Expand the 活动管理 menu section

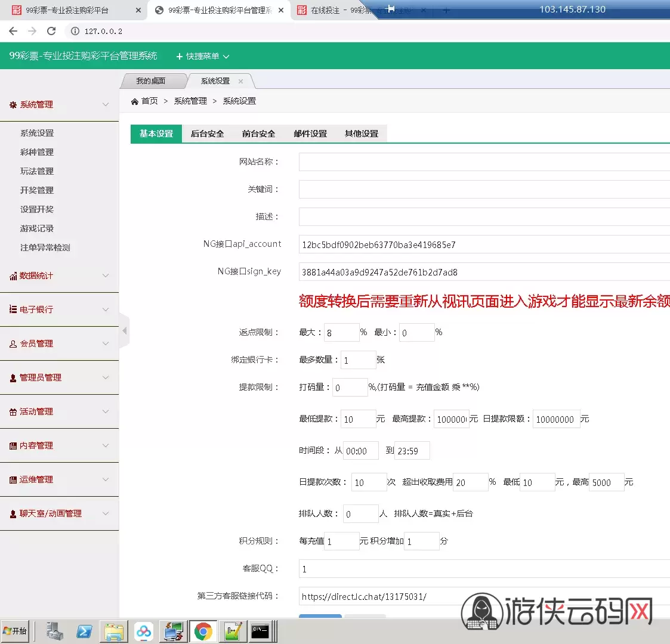tap(106, 411)
